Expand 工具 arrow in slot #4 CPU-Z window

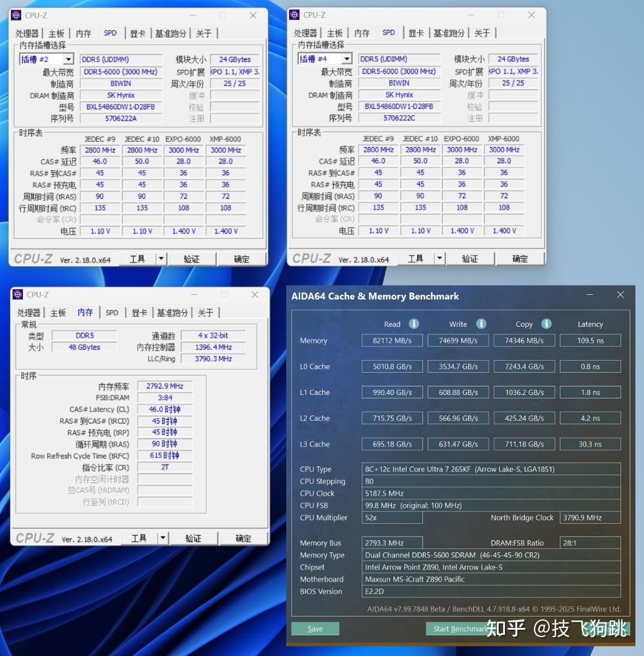(440, 259)
